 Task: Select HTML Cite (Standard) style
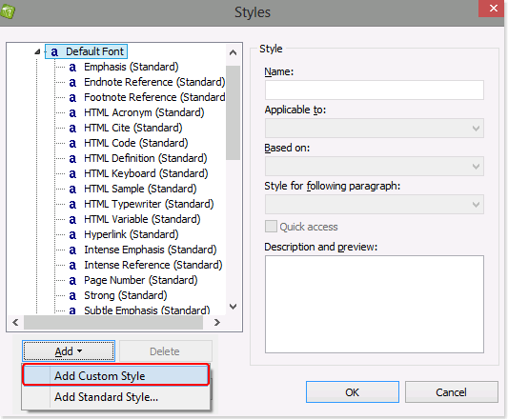point(133,128)
